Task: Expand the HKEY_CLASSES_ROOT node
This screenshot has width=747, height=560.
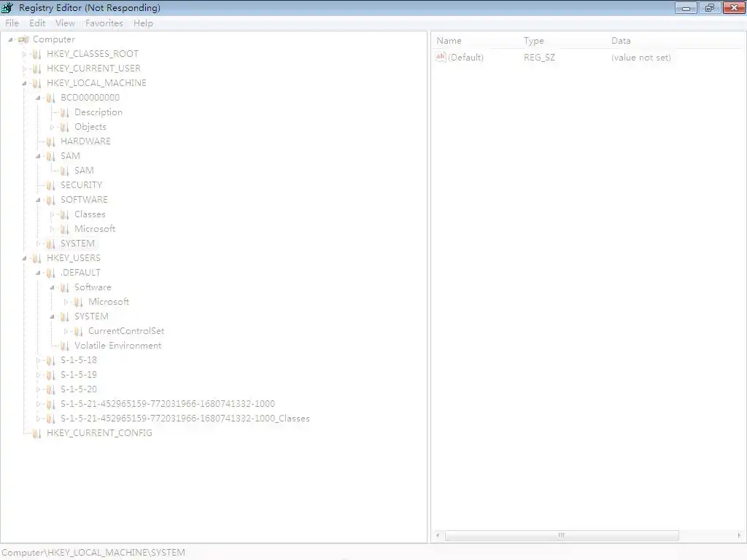Action: click(24, 54)
